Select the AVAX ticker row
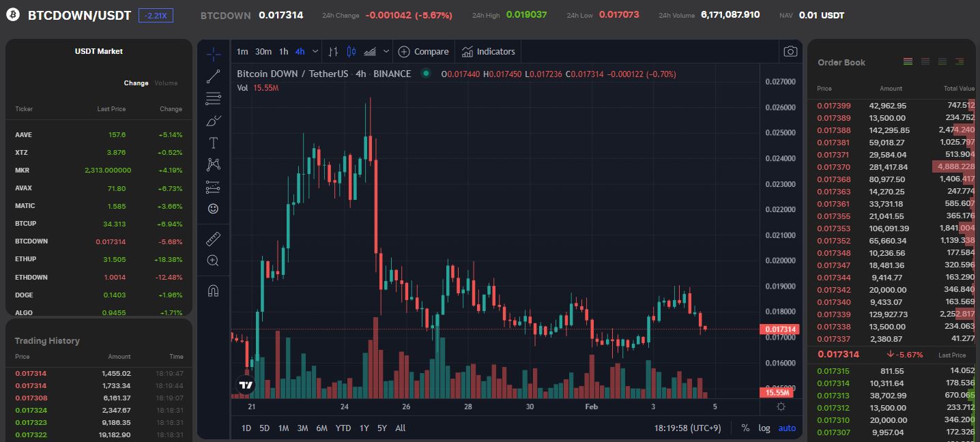The width and height of the screenshot is (980, 442). 98,188
